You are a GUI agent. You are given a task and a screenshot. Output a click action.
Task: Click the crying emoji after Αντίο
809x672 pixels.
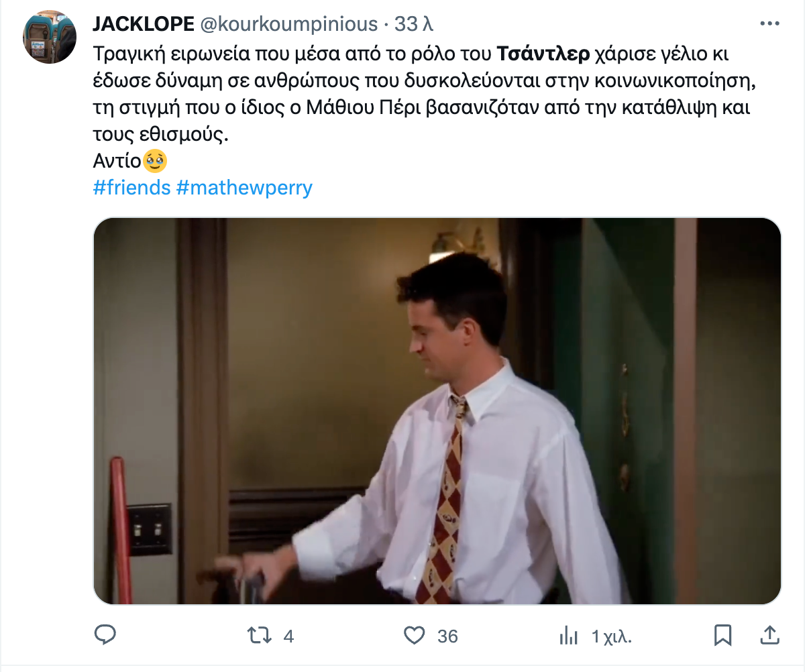(x=155, y=160)
